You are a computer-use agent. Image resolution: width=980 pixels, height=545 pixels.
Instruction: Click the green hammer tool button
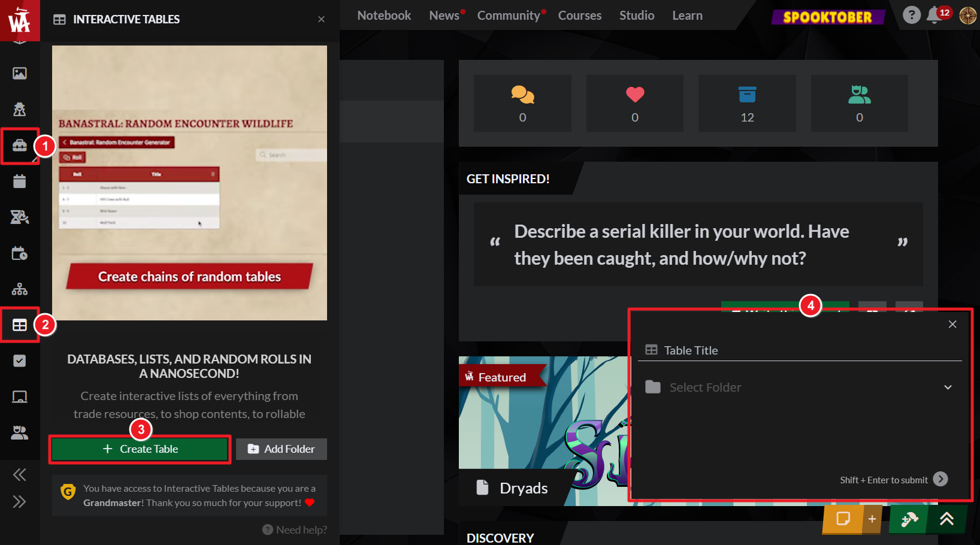(x=909, y=519)
